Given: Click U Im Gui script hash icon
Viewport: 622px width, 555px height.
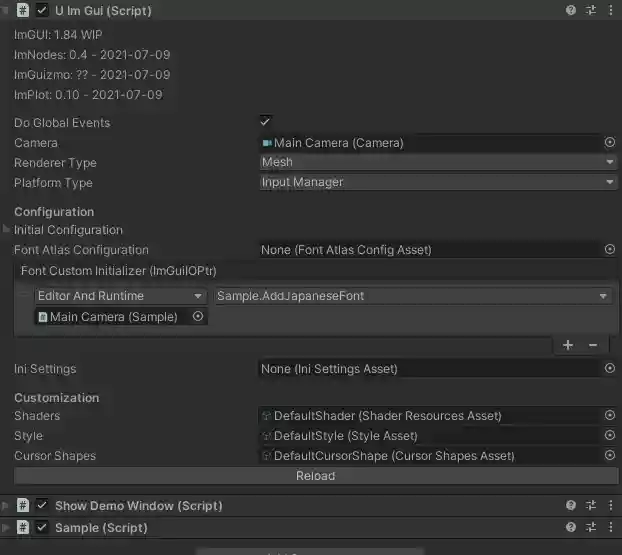Looking at the screenshot, I should point(23,10).
